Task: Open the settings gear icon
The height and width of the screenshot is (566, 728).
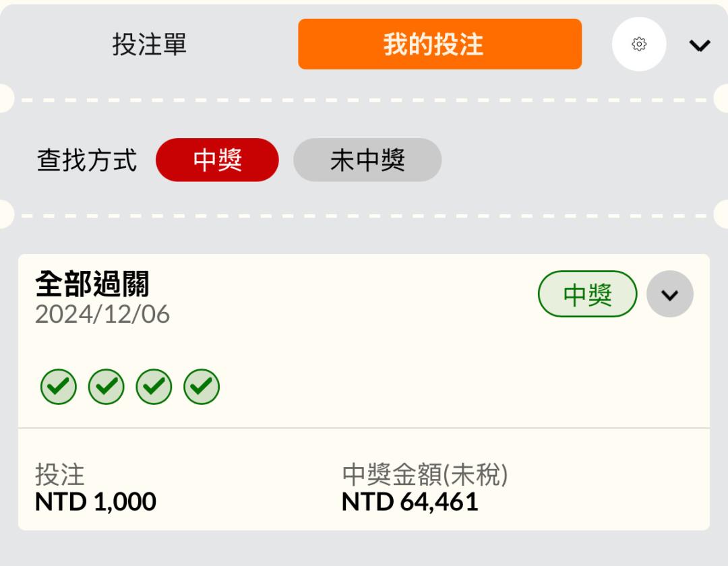Action: click(639, 44)
